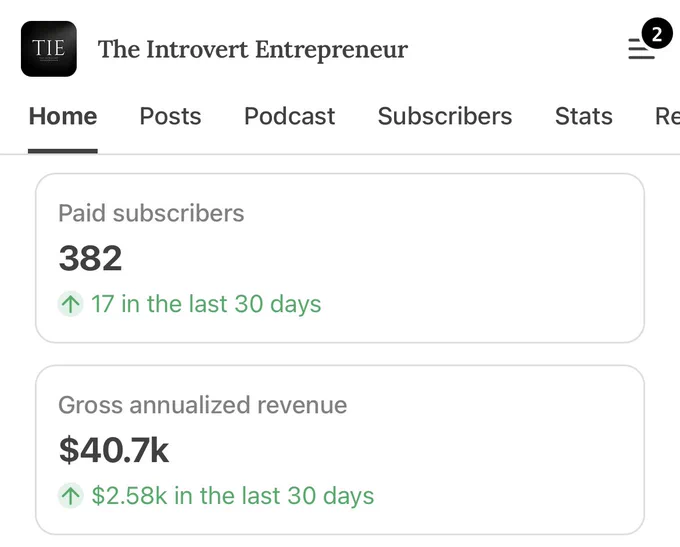Click The Introvert Entrepreneur title
This screenshot has height=547, width=680.
tap(253, 49)
